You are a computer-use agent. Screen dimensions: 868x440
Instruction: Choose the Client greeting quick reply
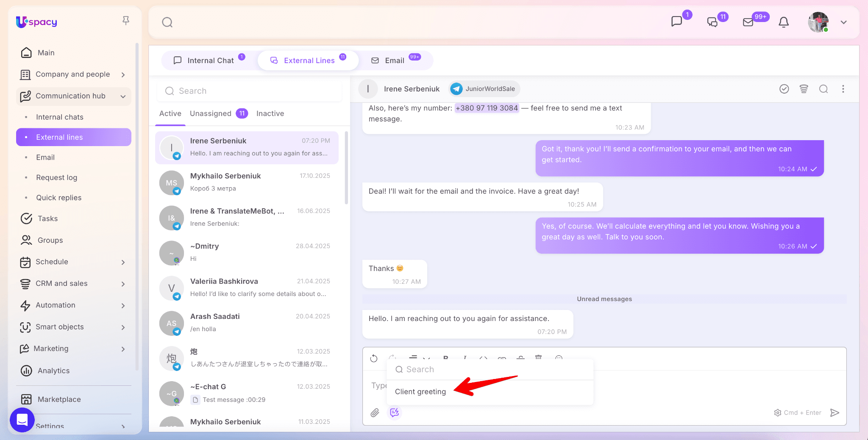(x=420, y=392)
